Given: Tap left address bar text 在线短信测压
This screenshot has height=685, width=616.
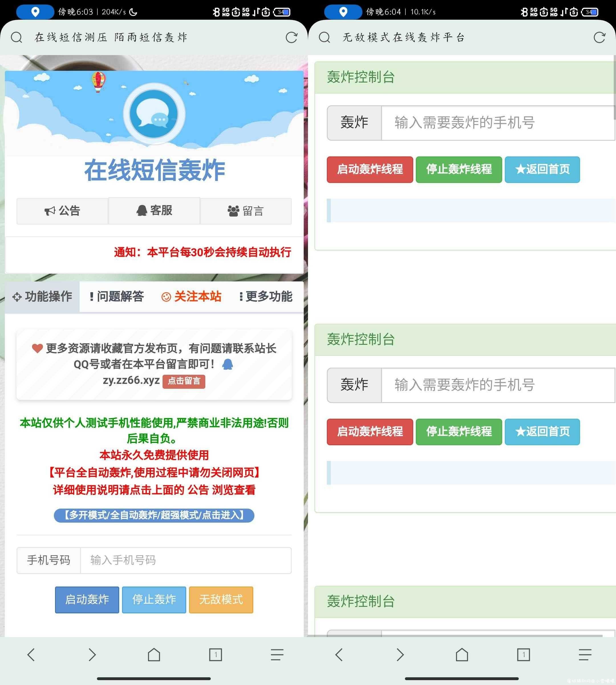Looking at the screenshot, I should [71, 37].
